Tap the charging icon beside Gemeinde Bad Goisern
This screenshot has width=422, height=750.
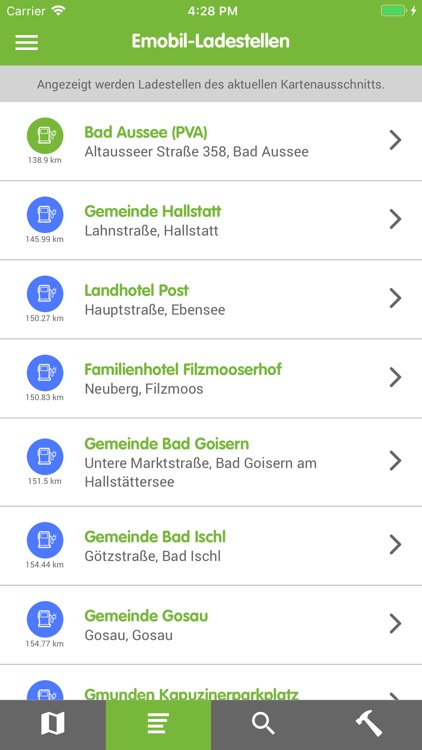coord(45,457)
